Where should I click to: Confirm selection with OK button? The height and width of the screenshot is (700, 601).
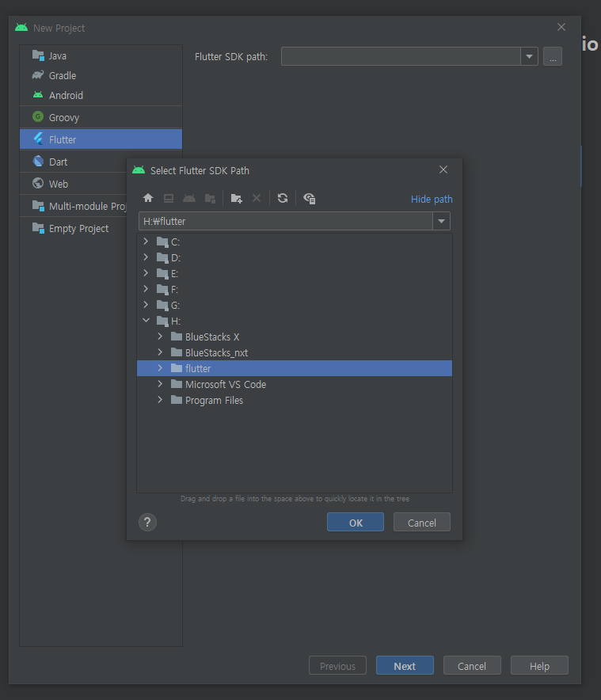tap(356, 523)
